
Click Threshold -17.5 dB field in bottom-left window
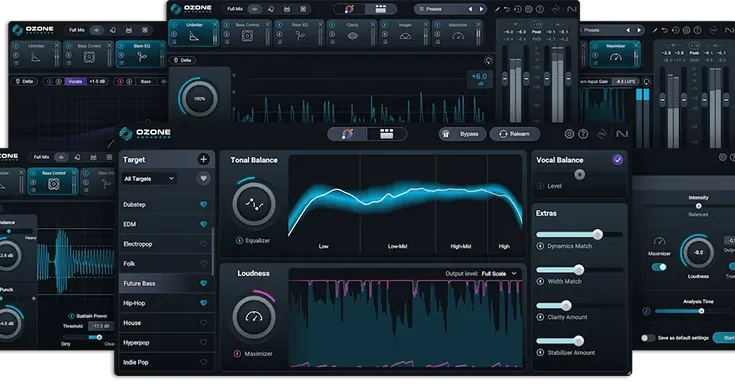(x=101, y=326)
